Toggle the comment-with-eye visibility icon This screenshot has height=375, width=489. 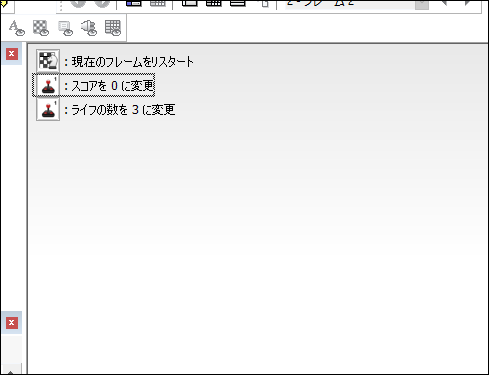click(x=65, y=28)
